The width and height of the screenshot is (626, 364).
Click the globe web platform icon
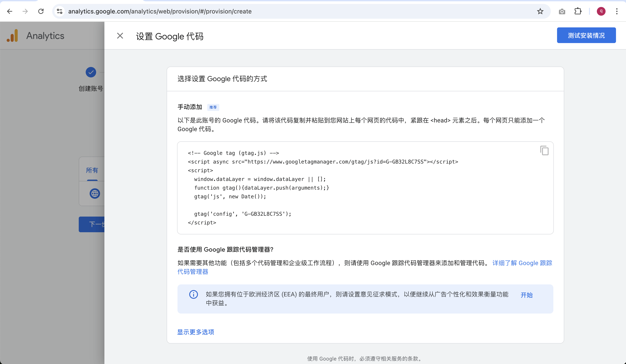(x=95, y=194)
